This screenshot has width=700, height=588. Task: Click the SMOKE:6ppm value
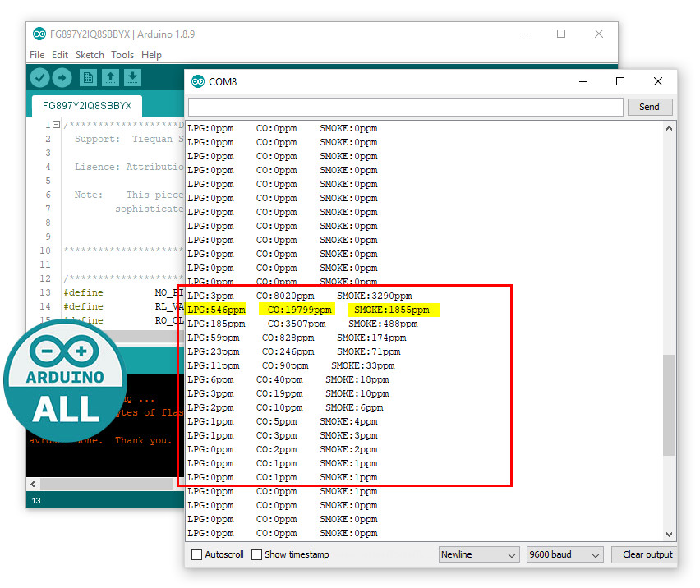click(x=354, y=408)
